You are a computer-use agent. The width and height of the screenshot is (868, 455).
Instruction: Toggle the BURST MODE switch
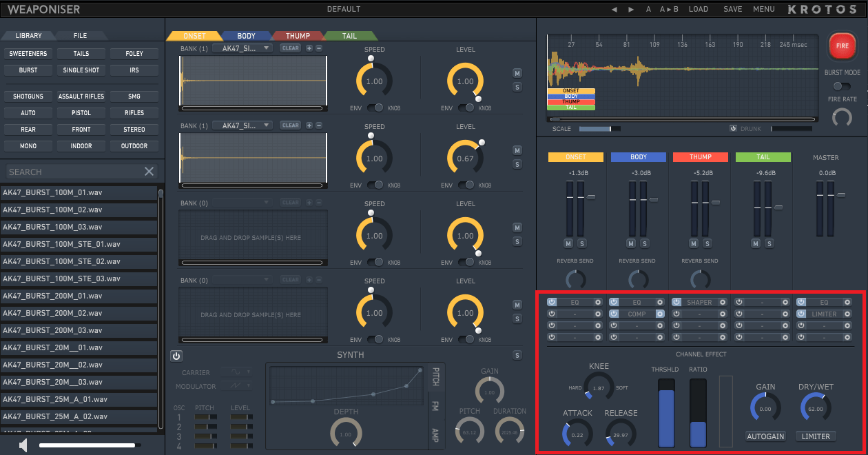(x=841, y=86)
